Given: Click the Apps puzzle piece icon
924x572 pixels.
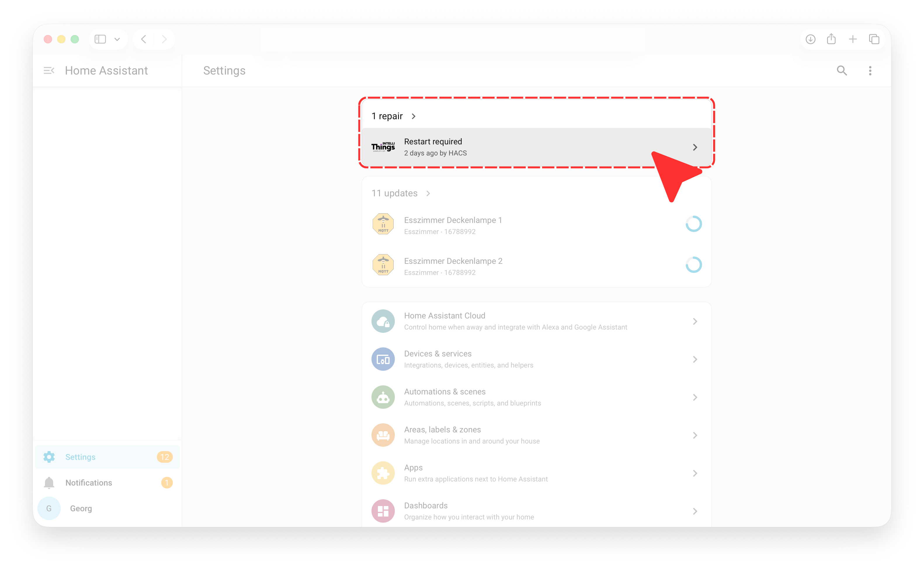Looking at the screenshot, I should pos(383,473).
